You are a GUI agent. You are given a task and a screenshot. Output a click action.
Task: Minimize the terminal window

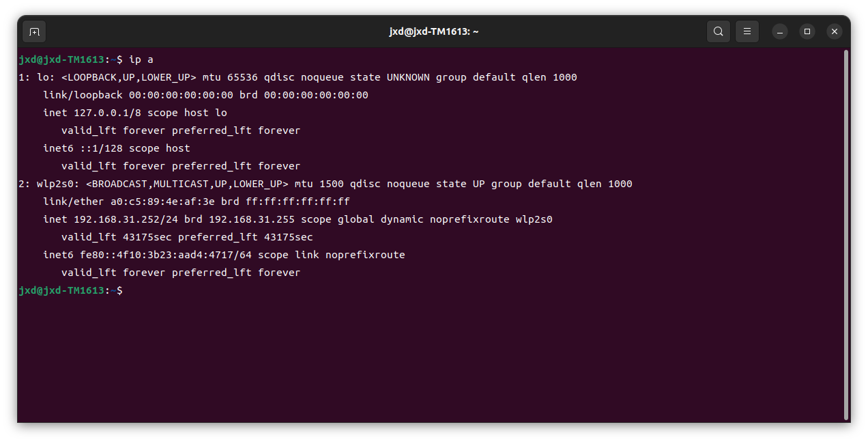(x=780, y=31)
